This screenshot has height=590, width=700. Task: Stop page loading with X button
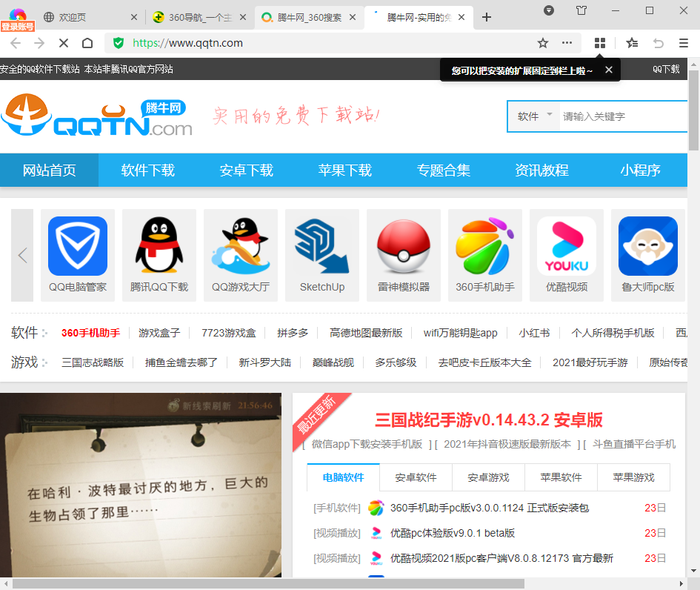(x=64, y=43)
